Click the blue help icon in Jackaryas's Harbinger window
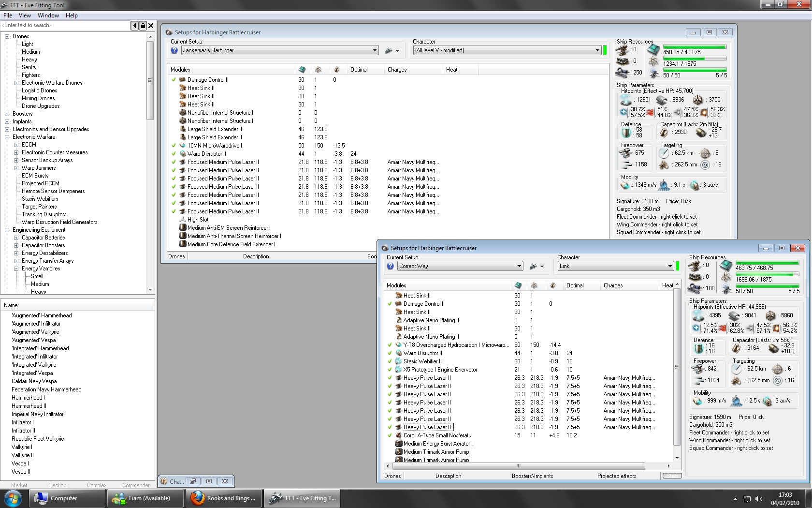The image size is (812, 508). 174,50
